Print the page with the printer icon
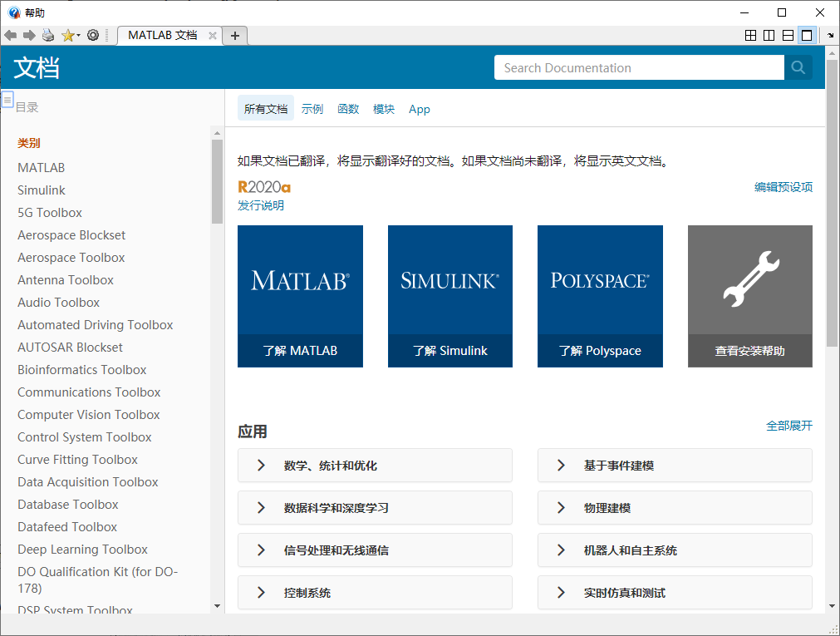840x636 pixels. pyautogui.click(x=48, y=36)
